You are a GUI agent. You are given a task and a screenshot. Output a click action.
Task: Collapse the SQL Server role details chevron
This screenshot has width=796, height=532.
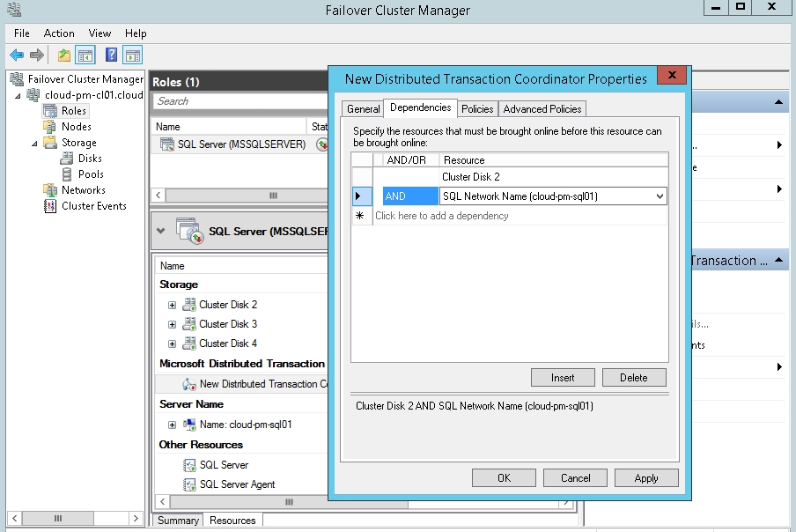coord(161,231)
